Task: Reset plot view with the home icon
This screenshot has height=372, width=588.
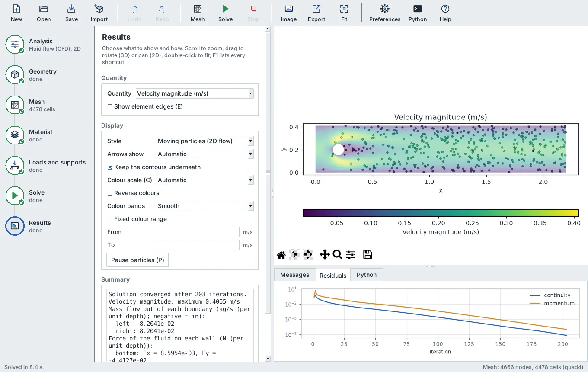Action: 281,255
